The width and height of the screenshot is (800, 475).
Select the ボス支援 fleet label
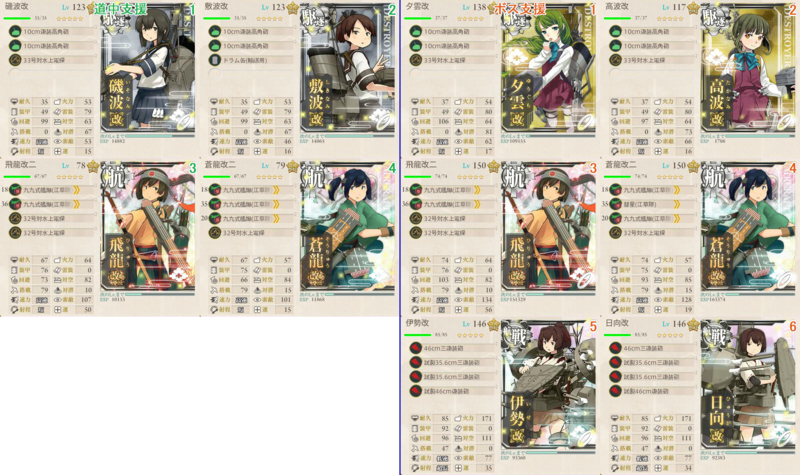point(520,9)
